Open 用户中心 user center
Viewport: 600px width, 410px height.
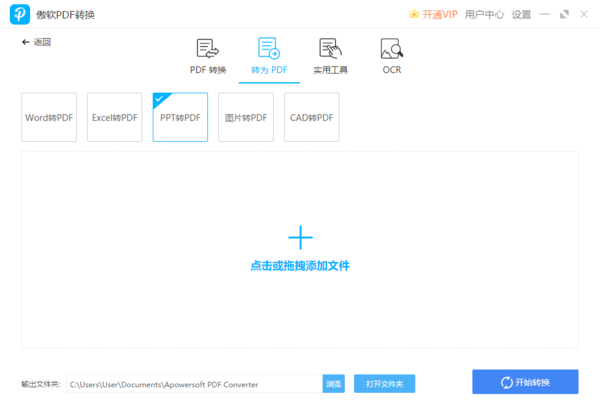pyautogui.click(x=485, y=14)
